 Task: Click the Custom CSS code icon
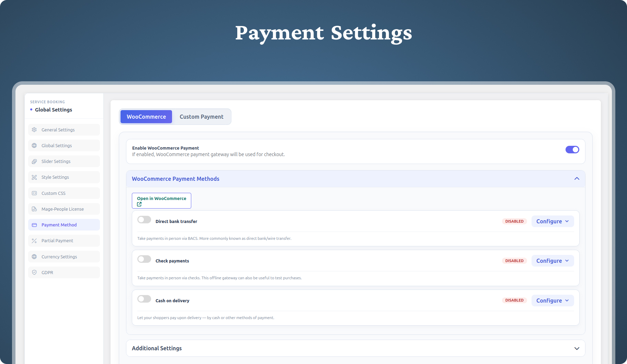(x=34, y=193)
